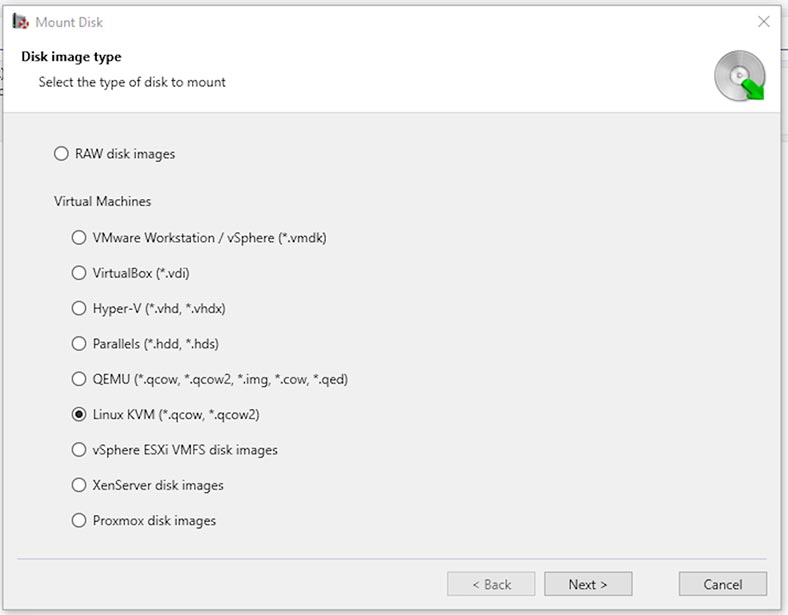Viewport: 788px width, 615px height.
Task: Click the Mount Disk app icon in title bar
Action: pyautogui.click(x=21, y=22)
